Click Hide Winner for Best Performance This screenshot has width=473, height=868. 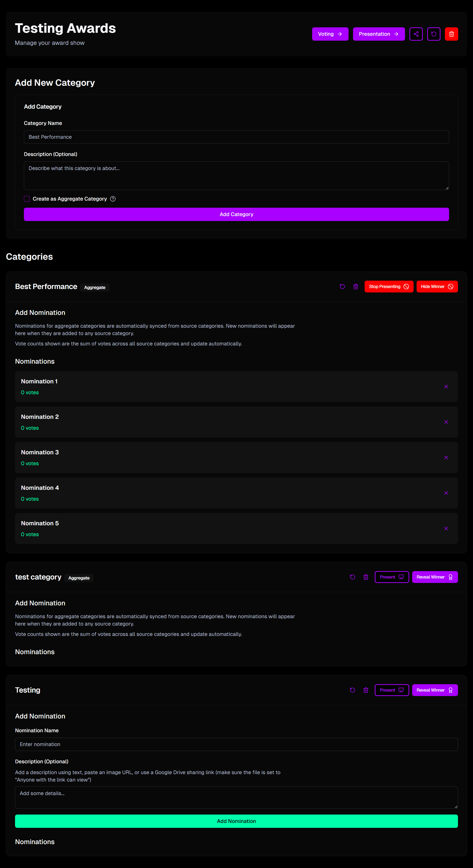(x=437, y=286)
